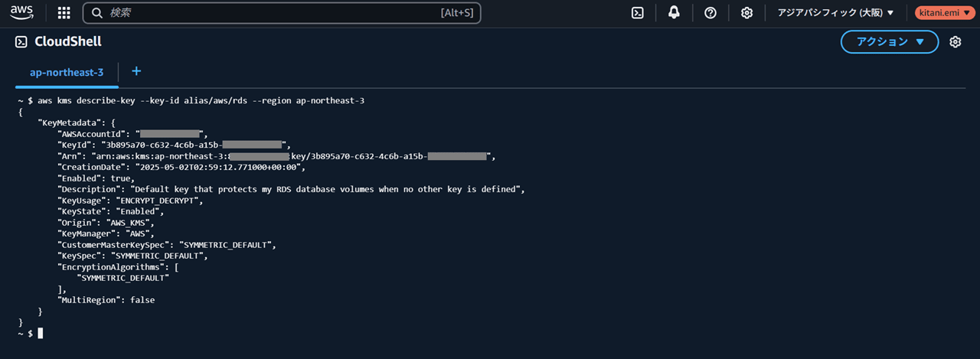Image resolution: width=980 pixels, height=359 pixels.
Task: Open the notifications bell icon
Action: pos(674,13)
